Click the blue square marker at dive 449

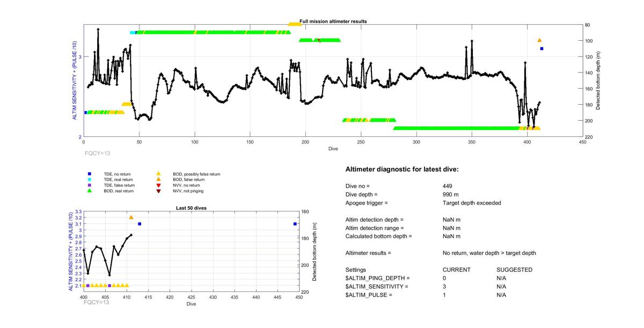295,224
